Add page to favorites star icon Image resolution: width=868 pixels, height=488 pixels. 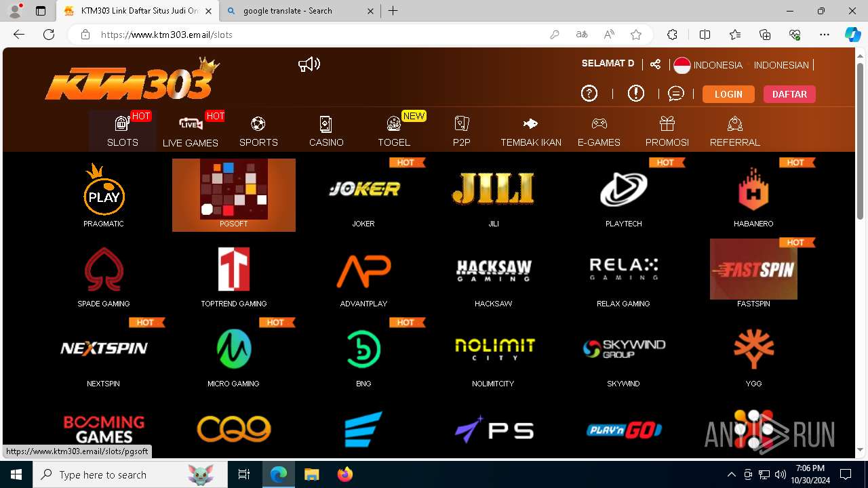[x=636, y=35]
